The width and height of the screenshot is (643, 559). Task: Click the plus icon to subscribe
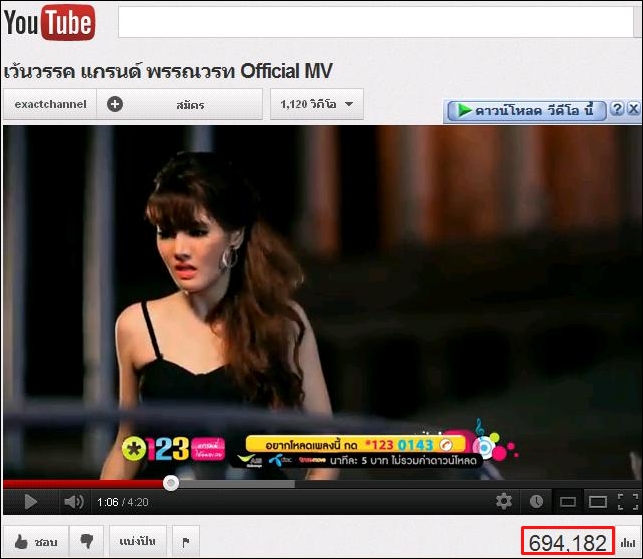click(x=115, y=104)
